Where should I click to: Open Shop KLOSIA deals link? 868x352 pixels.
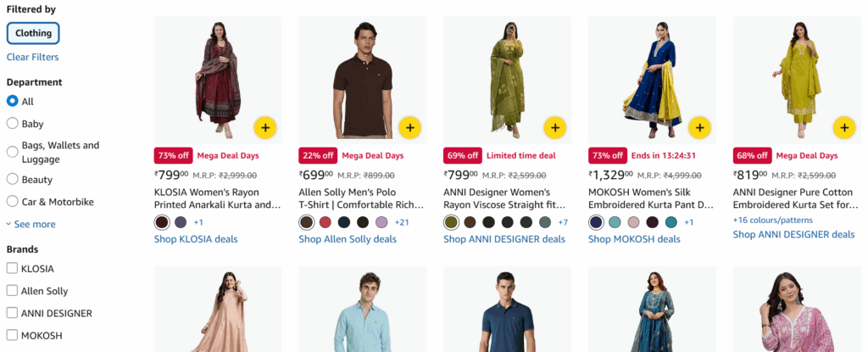coord(196,239)
